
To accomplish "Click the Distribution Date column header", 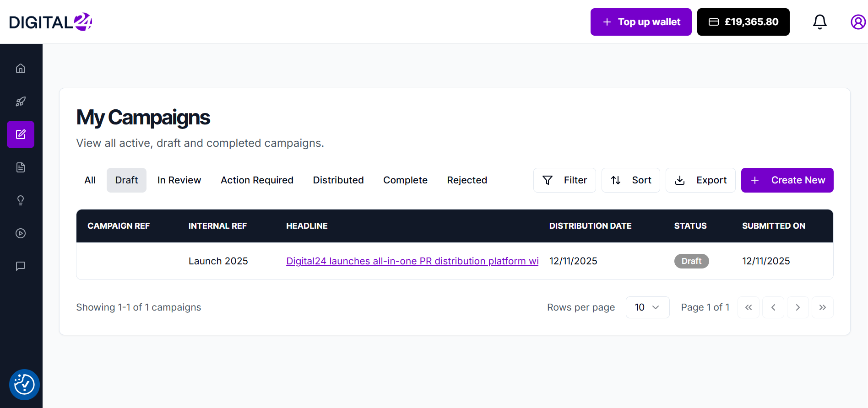I will [590, 226].
